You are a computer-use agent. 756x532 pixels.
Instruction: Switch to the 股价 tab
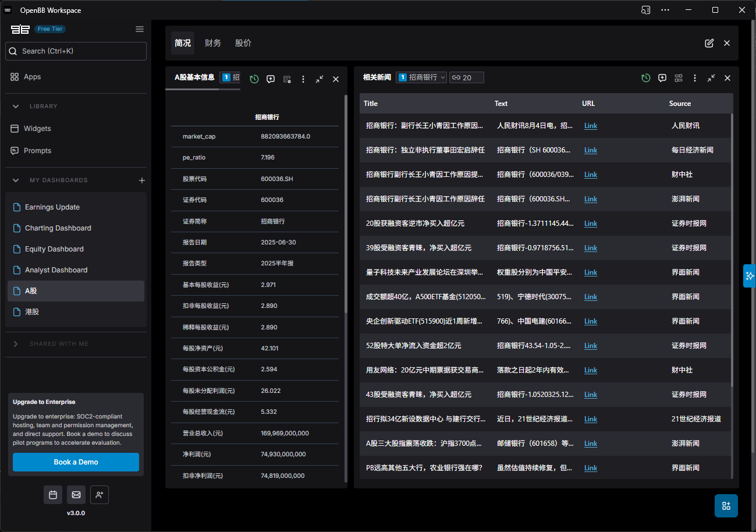click(x=243, y=42)
